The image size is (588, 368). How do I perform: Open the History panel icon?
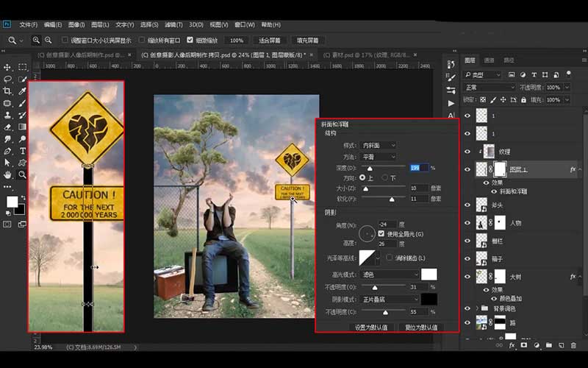[451, 65]
